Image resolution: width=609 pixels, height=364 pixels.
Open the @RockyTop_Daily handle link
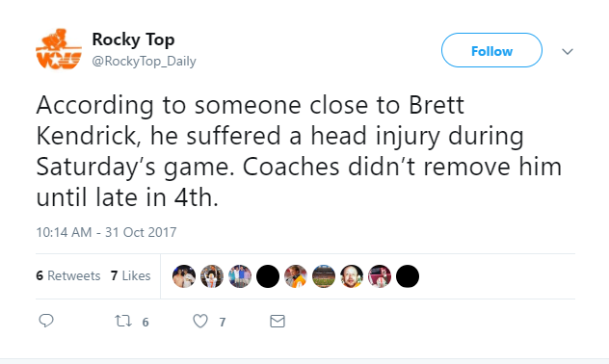[145, 61]
